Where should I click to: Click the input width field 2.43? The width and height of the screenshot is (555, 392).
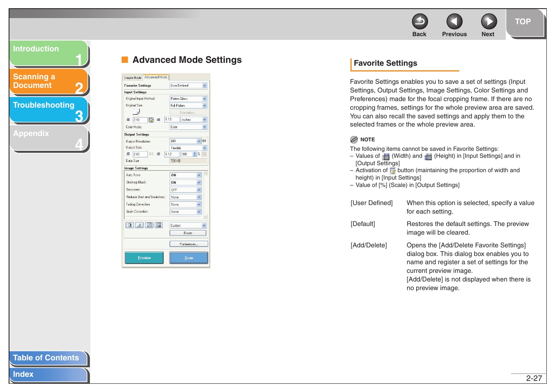[140, 120]
